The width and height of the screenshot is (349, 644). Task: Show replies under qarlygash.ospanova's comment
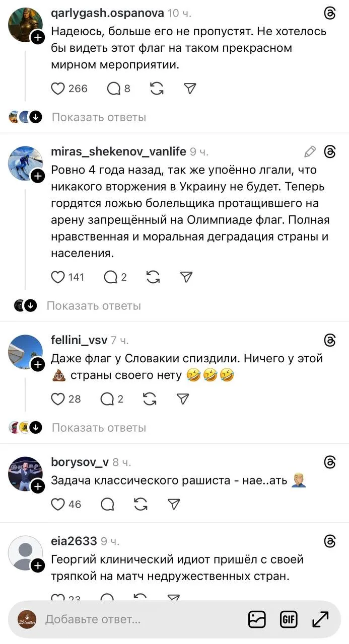99,117
